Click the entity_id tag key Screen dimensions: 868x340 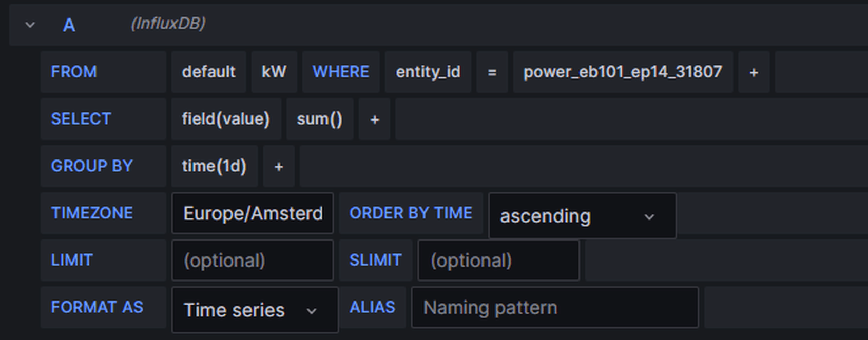tap(428, 72)
